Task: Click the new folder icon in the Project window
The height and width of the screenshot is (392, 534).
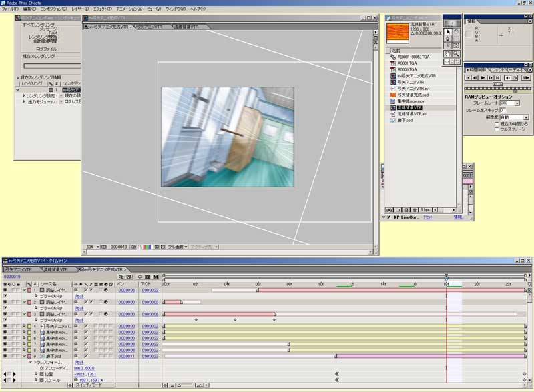Action: 398,210
